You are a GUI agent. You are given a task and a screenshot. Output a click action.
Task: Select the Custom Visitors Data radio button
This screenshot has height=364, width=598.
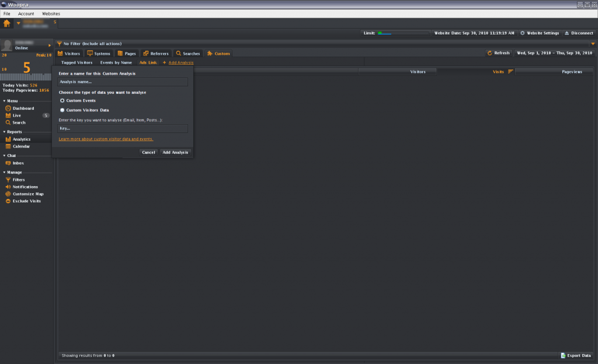(62, 110)
